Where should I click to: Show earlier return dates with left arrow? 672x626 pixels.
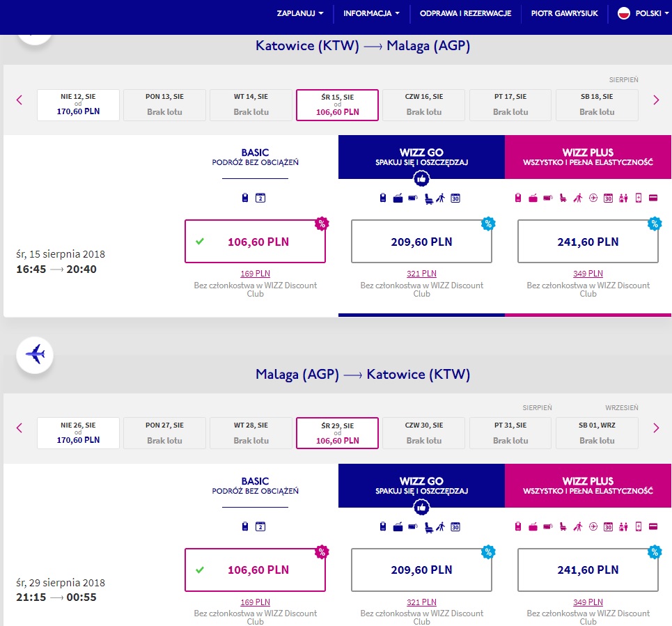tap(19, 428)
